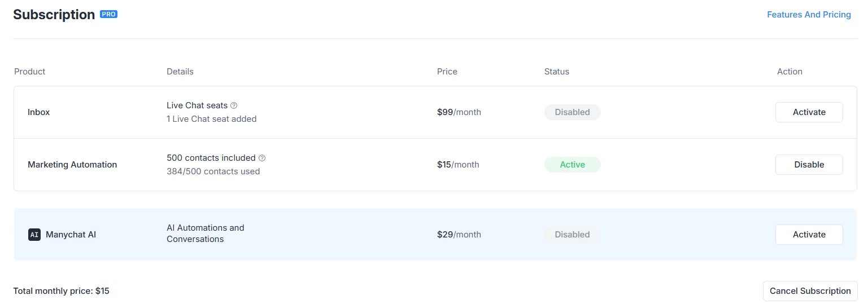The width and height of the screenshot is (868, 304).
Task: Click the Manychat AI logo icon
Action: click(34, 235)
